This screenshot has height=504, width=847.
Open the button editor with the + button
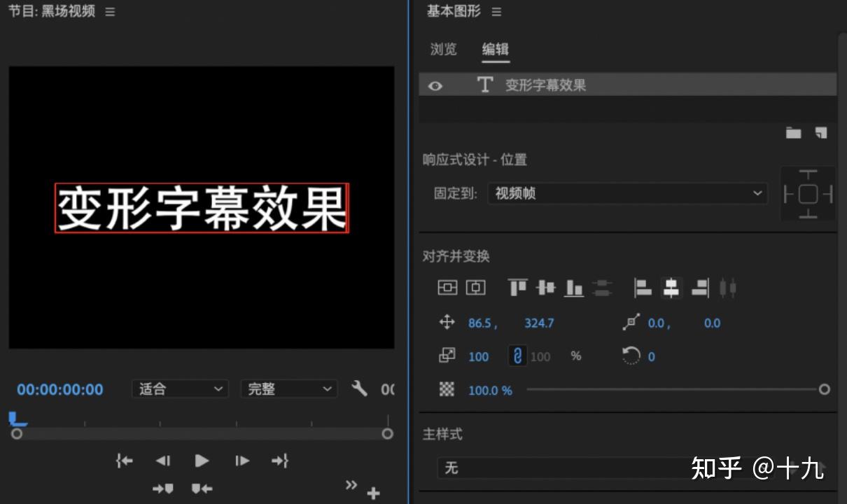[x=374, y=492]
